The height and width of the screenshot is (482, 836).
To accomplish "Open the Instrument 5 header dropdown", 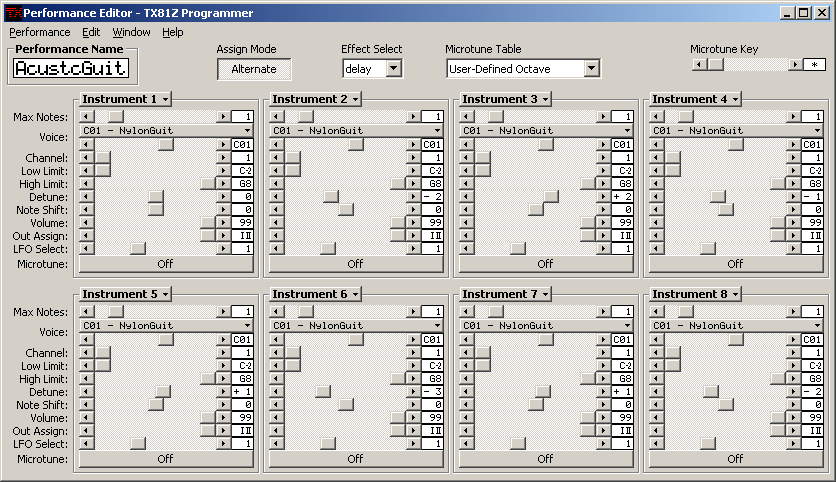I will point(125,294).
